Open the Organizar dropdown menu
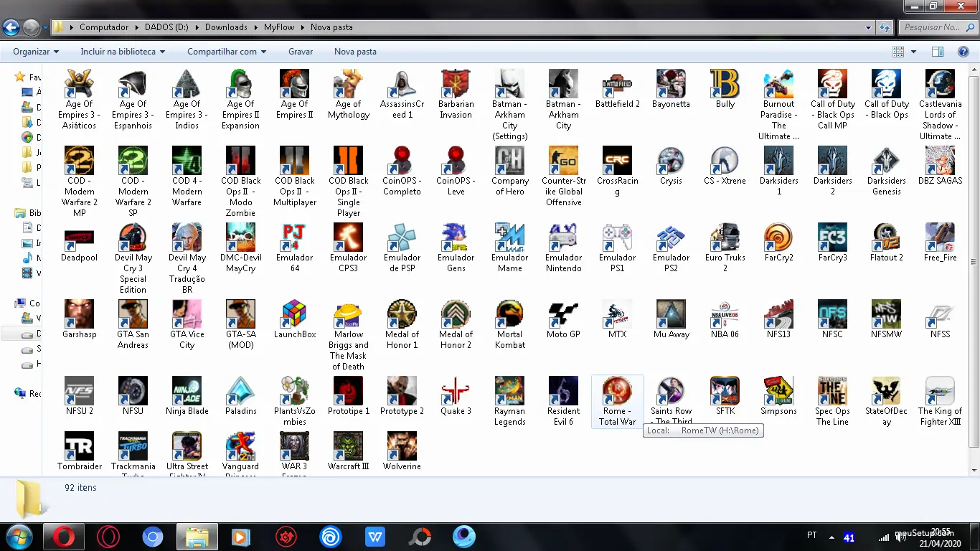This screenshot has width=980, height=551. point(36,52)
